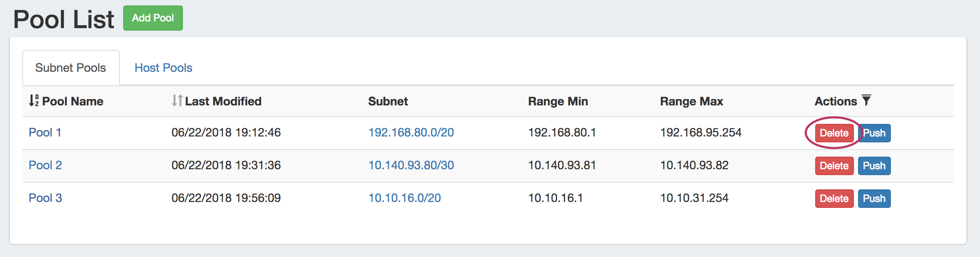The height and width of the screenshot is (257, 980).
Task: Open subnet 10.10.16.0/20 link
Action: [x=404, y=198]
